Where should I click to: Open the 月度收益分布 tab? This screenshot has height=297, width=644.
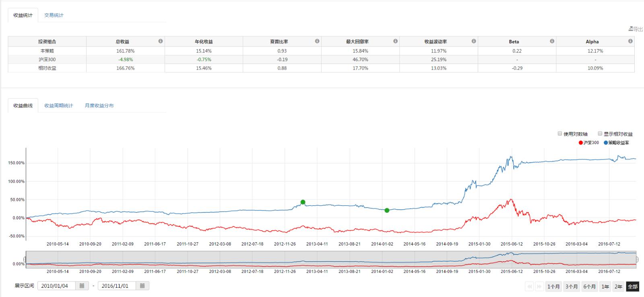[99, 105]
